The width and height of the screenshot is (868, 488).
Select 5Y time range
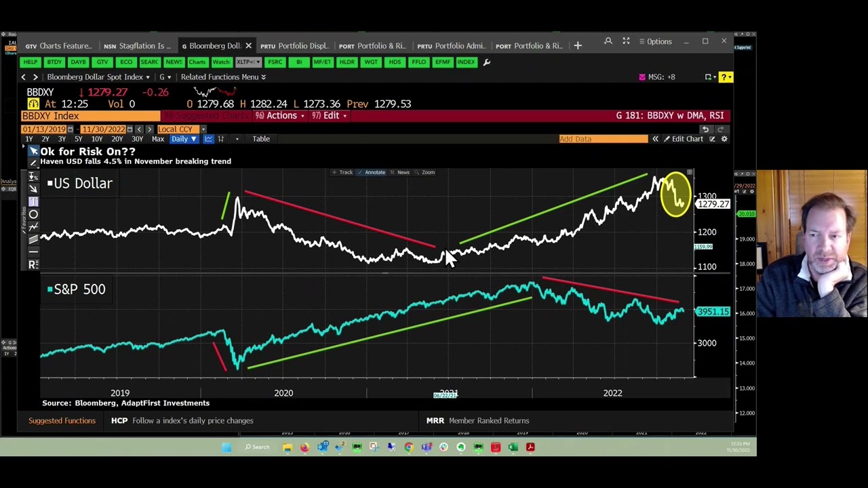tap(78, 139)
